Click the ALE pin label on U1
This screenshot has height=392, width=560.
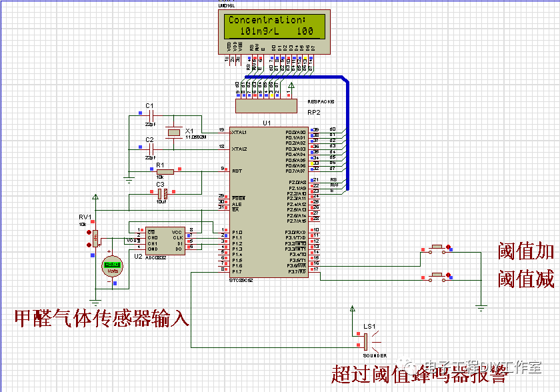coord(237,204)
